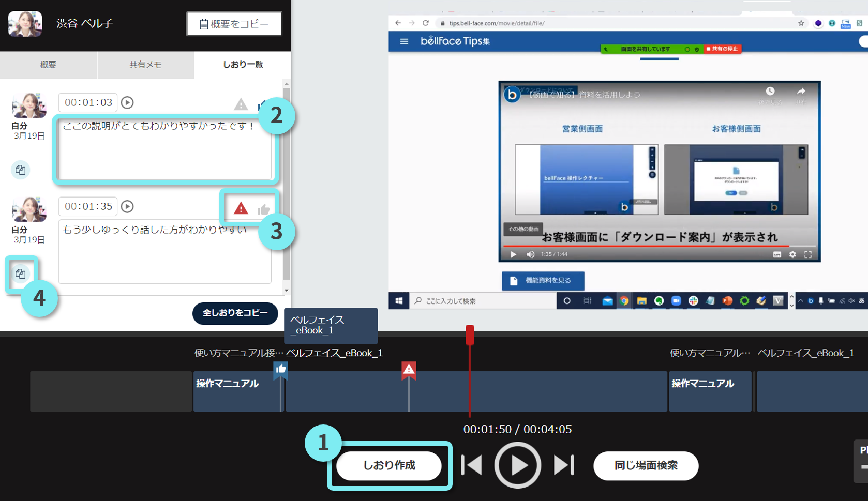
Task: Edit the comment もう少しゆっくり話した方がわかりやすい
Action: (x=165, y=251)
